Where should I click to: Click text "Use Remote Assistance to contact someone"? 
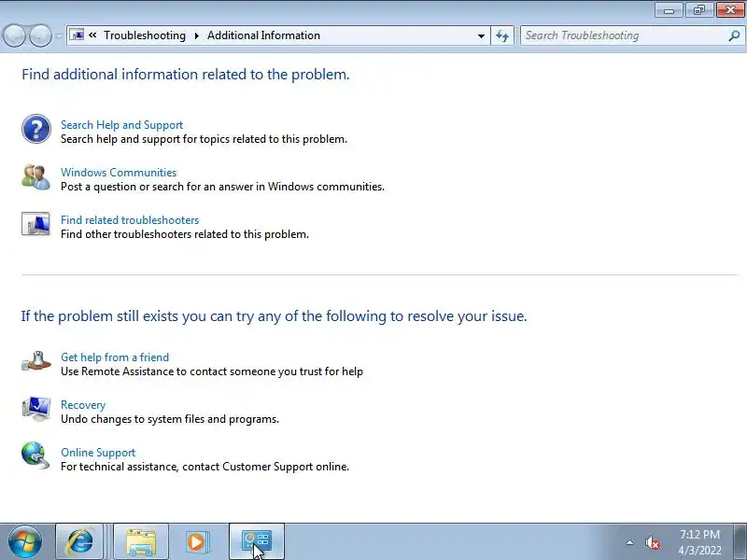tap(178, 371)
